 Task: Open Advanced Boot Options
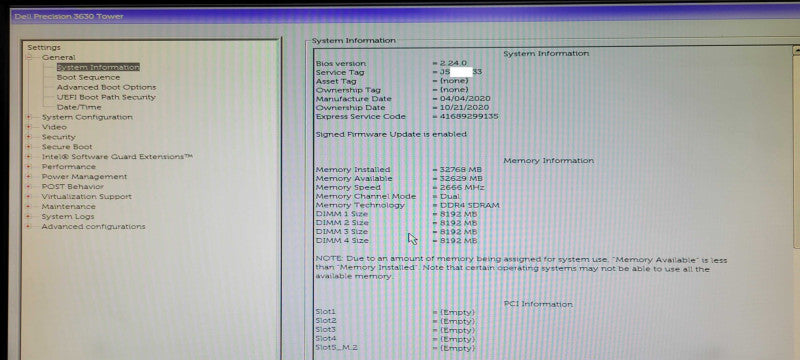click(x=106, y=87)
